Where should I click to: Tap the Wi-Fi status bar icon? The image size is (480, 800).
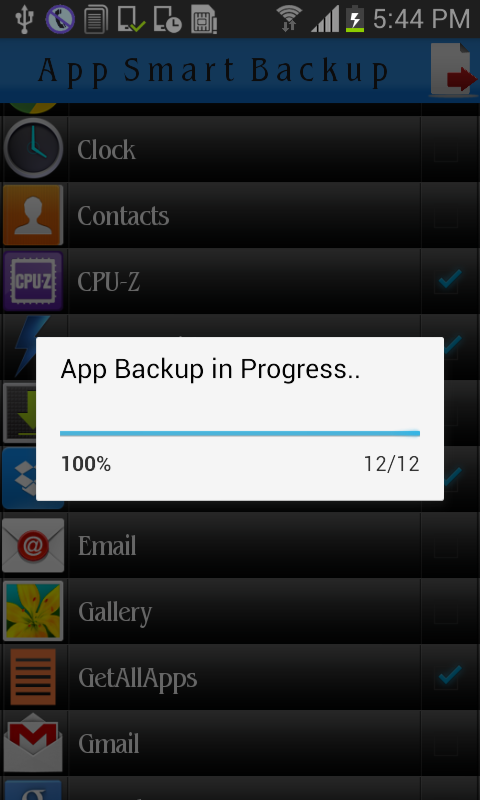click(289, 19)
